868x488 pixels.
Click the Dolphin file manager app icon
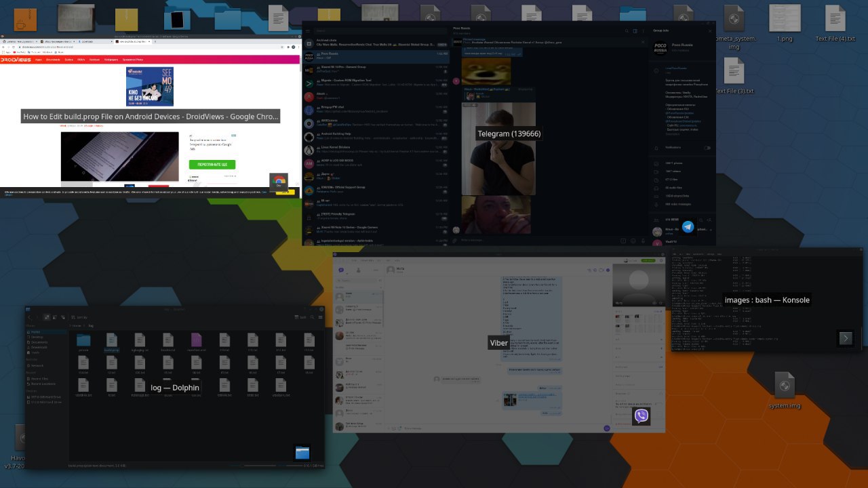click(x=302, y=453)
